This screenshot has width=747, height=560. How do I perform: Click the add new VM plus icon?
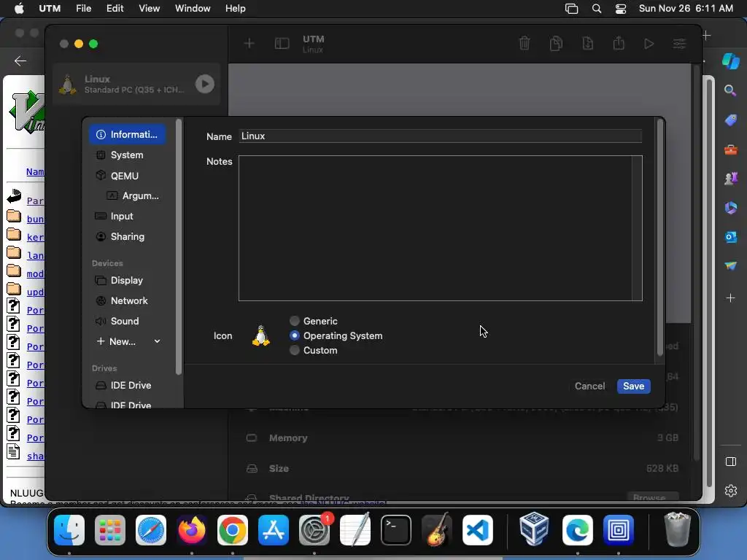(x=249, y=44)
